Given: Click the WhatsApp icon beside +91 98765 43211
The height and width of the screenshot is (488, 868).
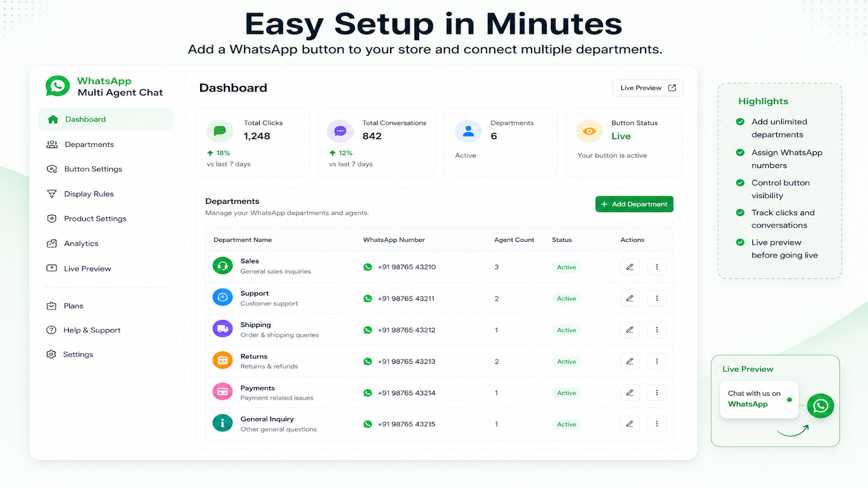Looking at the screenshot, I should tap(368, 298).
